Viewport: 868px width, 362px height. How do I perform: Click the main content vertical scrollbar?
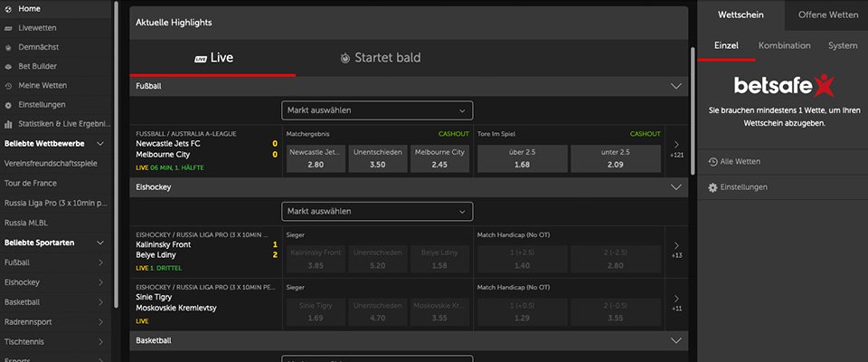tap(693, 111)
